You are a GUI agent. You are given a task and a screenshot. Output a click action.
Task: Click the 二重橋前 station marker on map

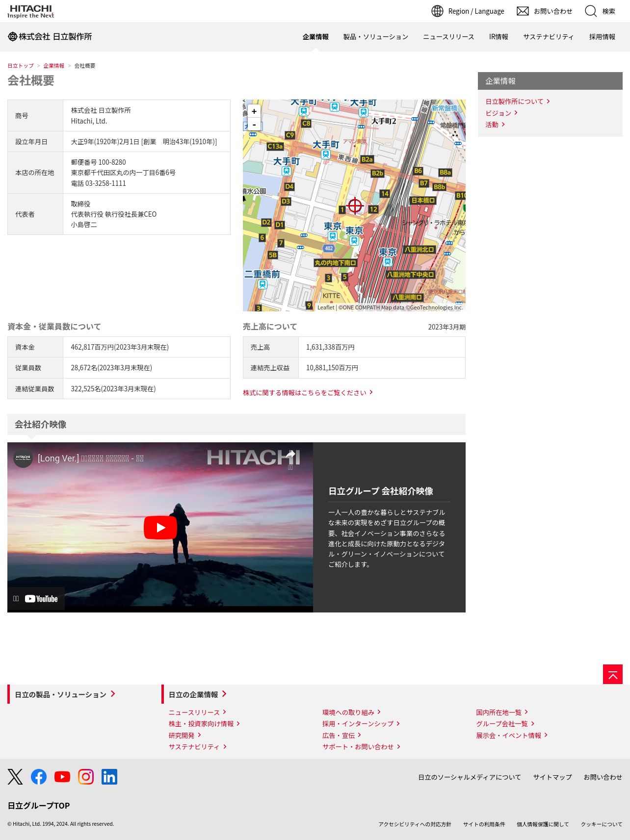click(x=262, y=284)
